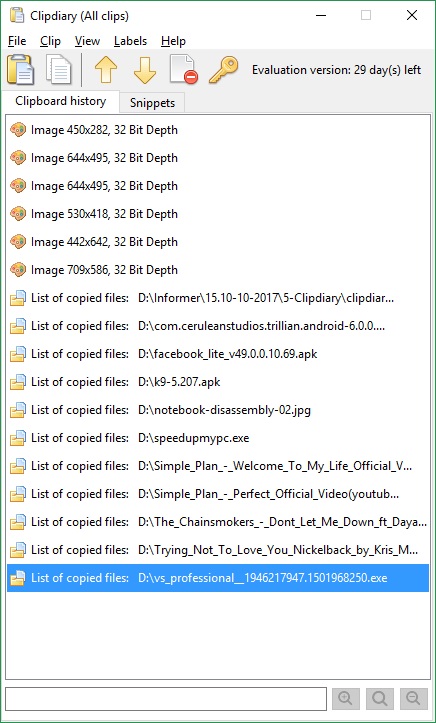Click the Delete clip page icon
This screenshot has width=436, height=723.
[x=183, y=70]
